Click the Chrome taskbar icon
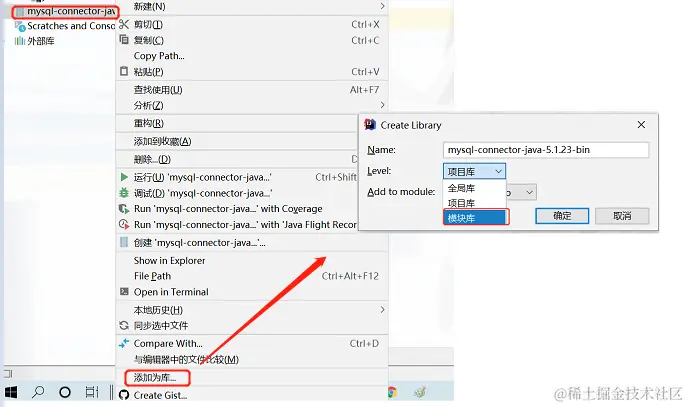The image size is (688, 407). 392,392
